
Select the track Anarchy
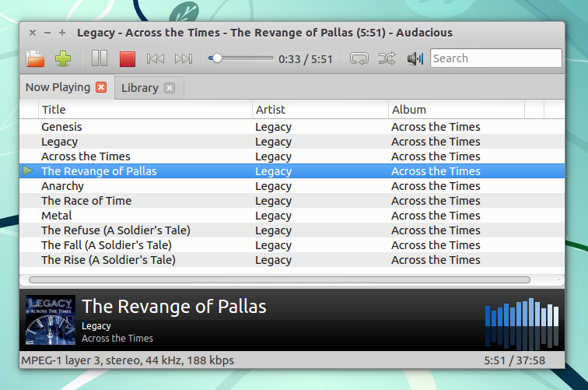[x=292, y=186]
